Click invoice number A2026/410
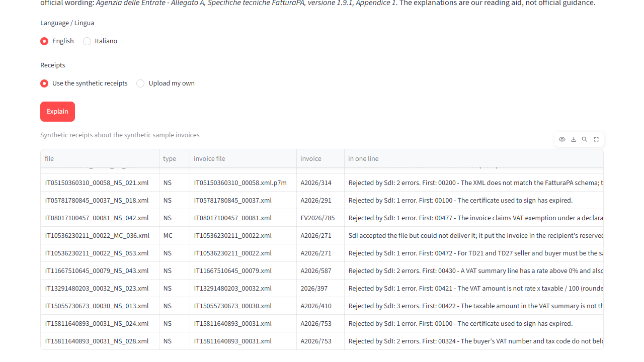The image size is (644, 362). point(320,306)
